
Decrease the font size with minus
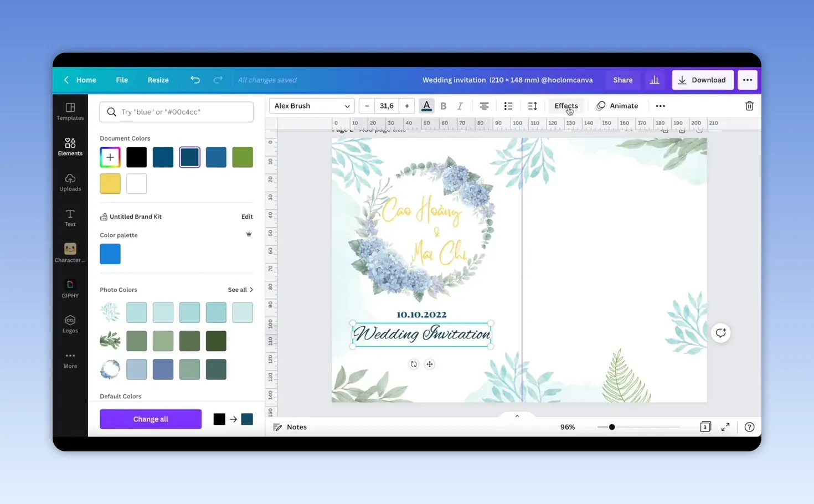(x=367, y=106)
